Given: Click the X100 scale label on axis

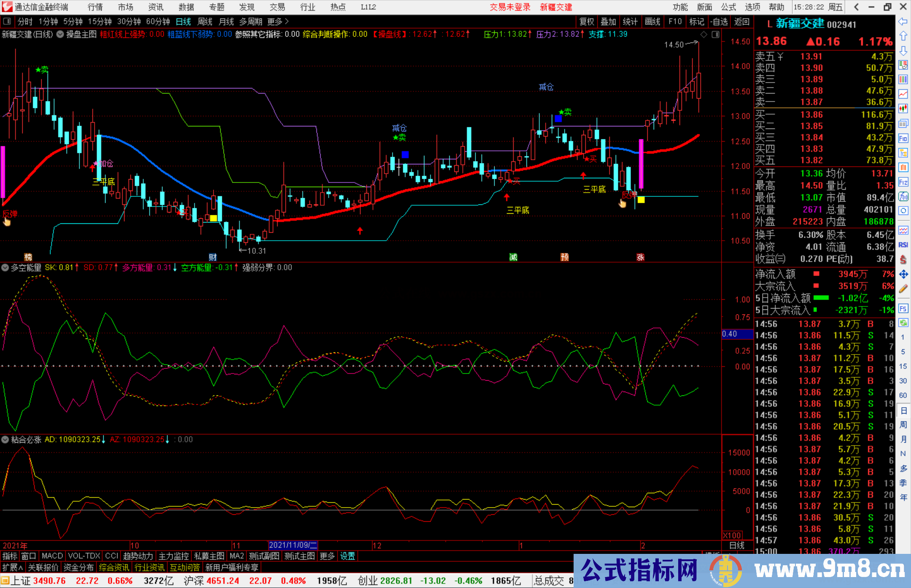Looking at the screenshot, I should [x=732, y=535].
